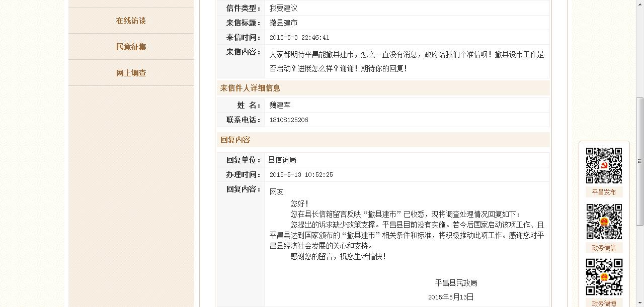644x307 pixels.
Task: Click the 政务微信 QR code image
Action: click(604, 222)
